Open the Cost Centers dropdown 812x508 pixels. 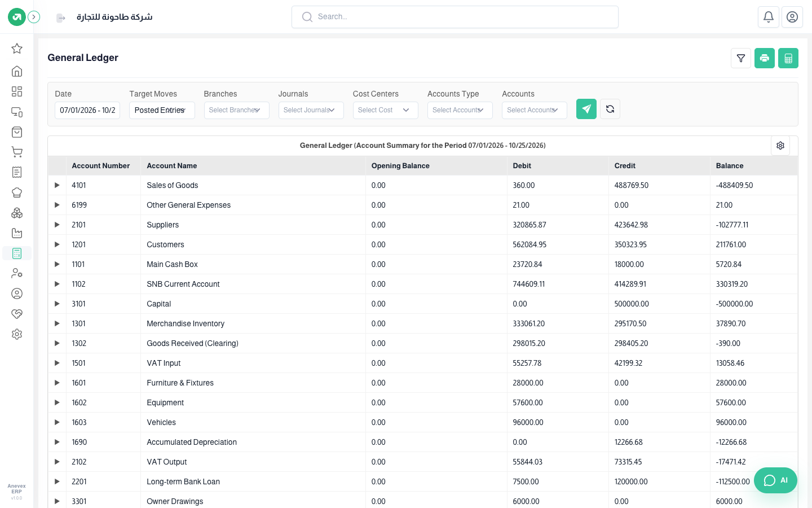coord(386,110)
